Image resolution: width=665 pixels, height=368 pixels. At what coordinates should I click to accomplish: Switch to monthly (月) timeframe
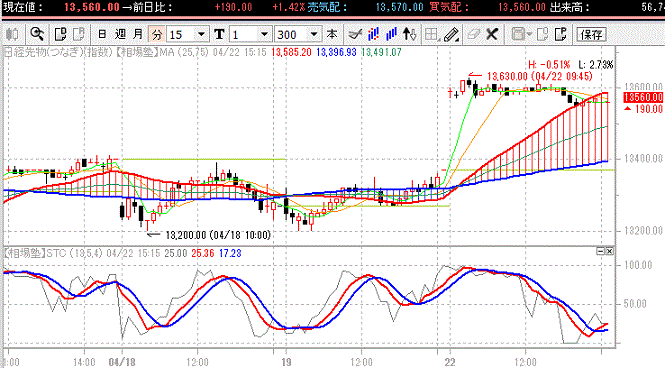point(138,34)
